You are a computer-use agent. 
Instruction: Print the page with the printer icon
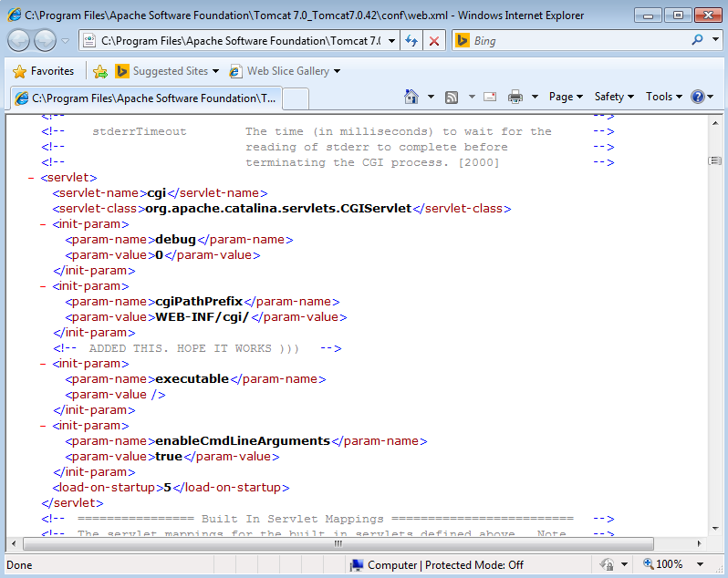(515, 97)
